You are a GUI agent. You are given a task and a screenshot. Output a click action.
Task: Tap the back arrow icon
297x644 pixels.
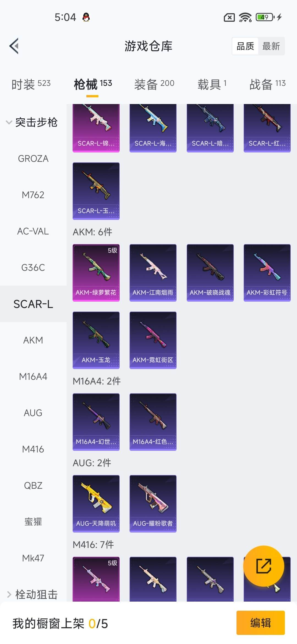pyautogui.click(x=14, y=46)
